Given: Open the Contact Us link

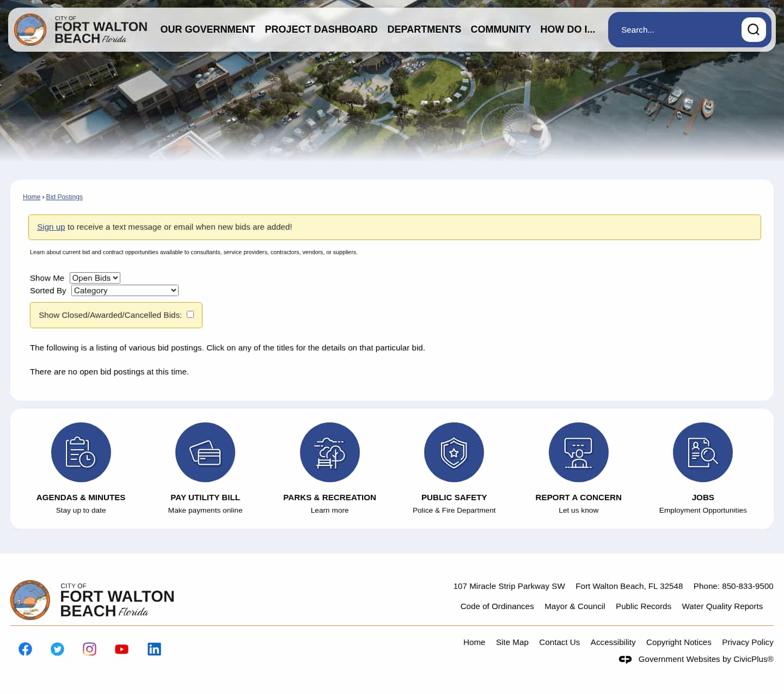Looking at the screenshot, I should coord(559,642).
